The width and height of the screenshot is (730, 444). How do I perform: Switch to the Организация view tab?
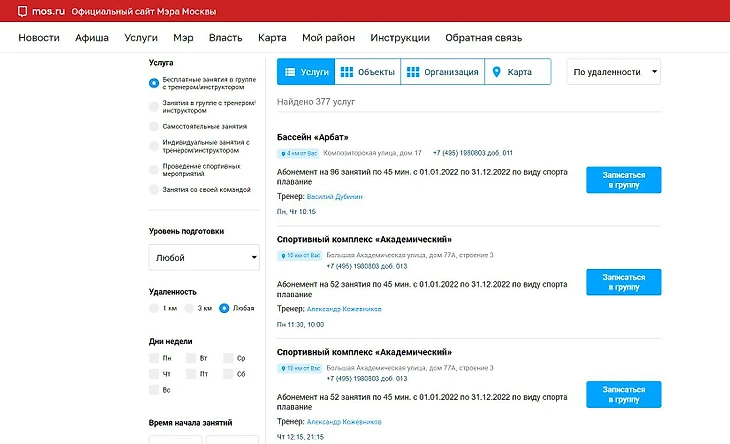click(443, 72)
